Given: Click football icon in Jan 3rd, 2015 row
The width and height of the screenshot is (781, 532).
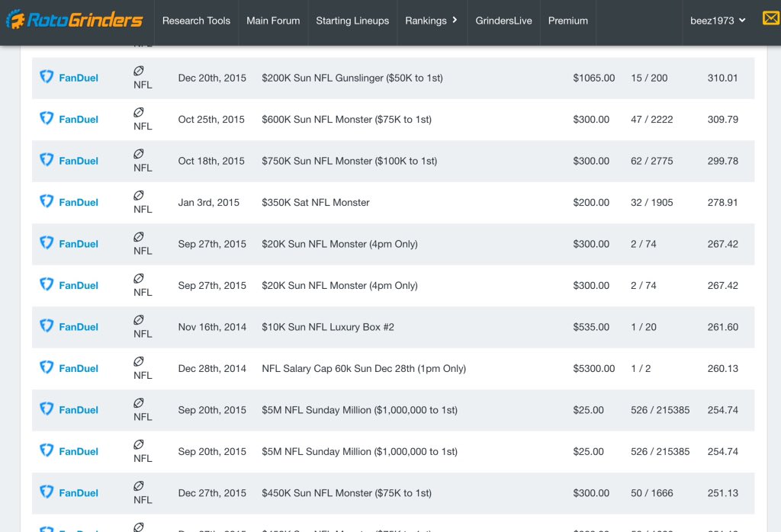Looking at the screenshot, I should coord(139,195).
